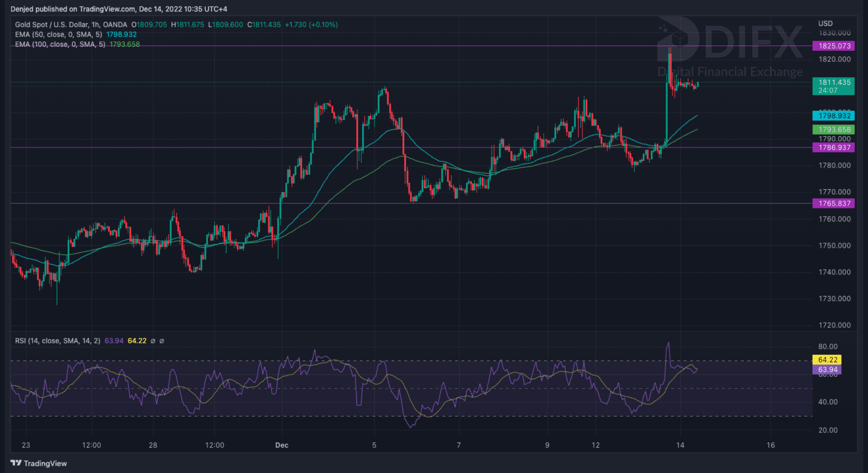Click the EMA 50 indicator legend
Image resolution: width=868 pixels, height=473 pixels.
coord(58,34)
